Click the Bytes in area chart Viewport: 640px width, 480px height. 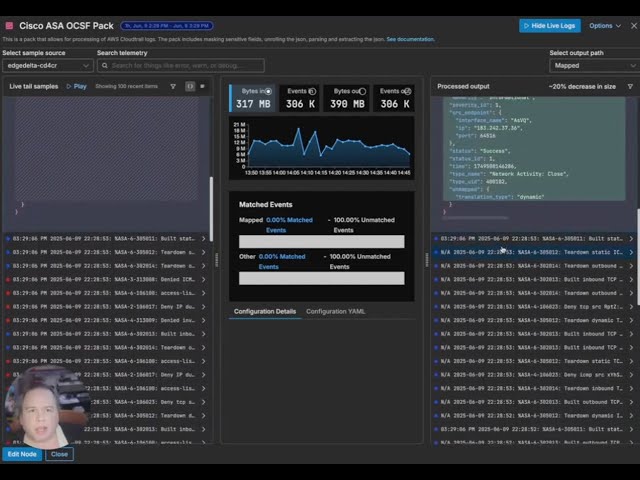[x=322, y=148]
